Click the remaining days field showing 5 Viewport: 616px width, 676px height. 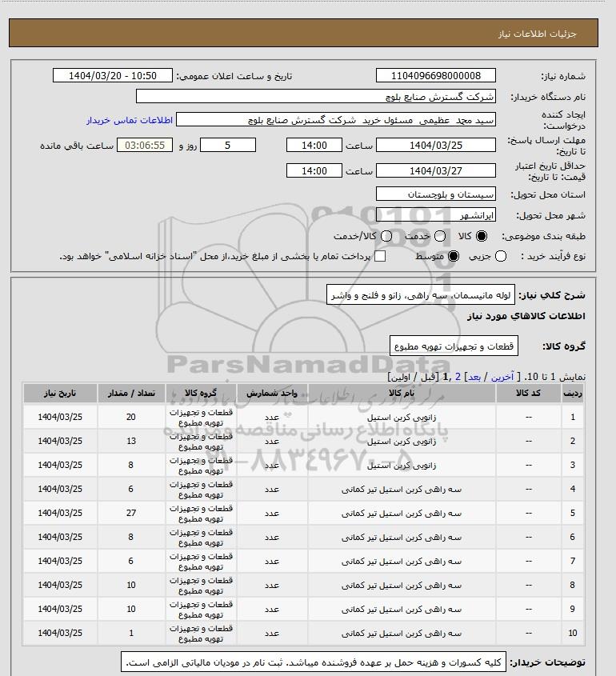click(x=228, y=145)
